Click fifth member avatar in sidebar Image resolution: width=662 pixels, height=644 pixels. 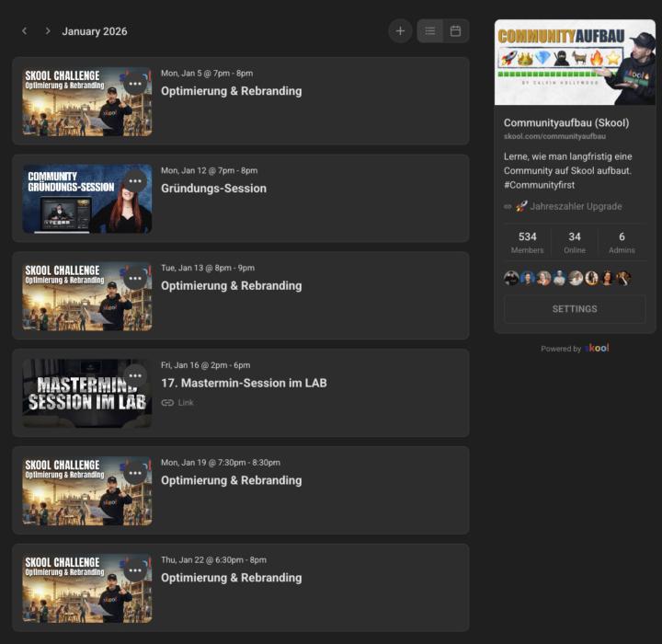point(576,278)
